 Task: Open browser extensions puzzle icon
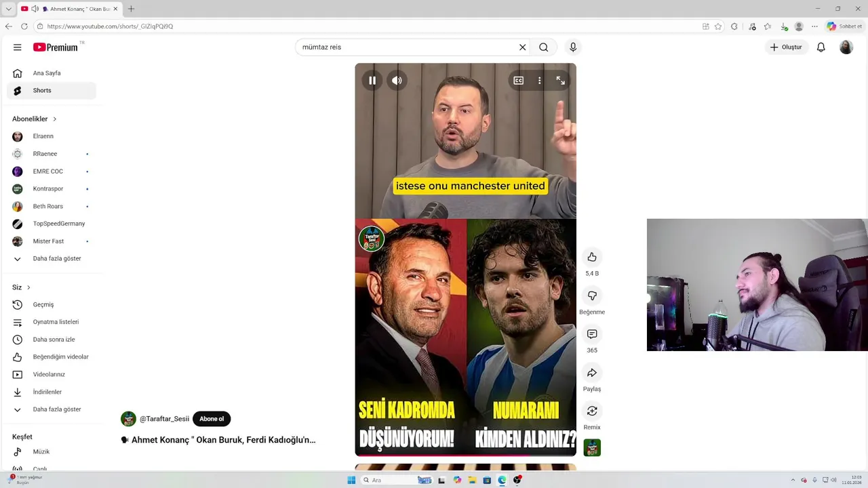[x=734, y=26]
